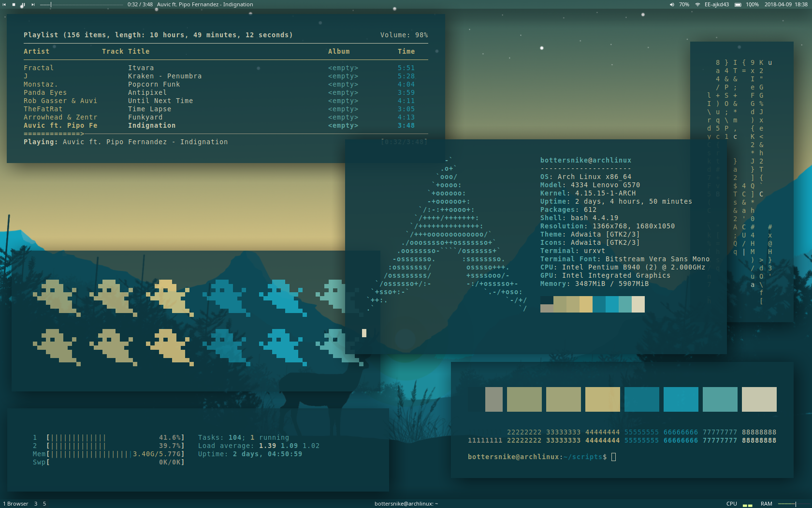The image size is (812, 508).
Task: Select TheFatRat Time Lapse track
Action: coord(226,109)
